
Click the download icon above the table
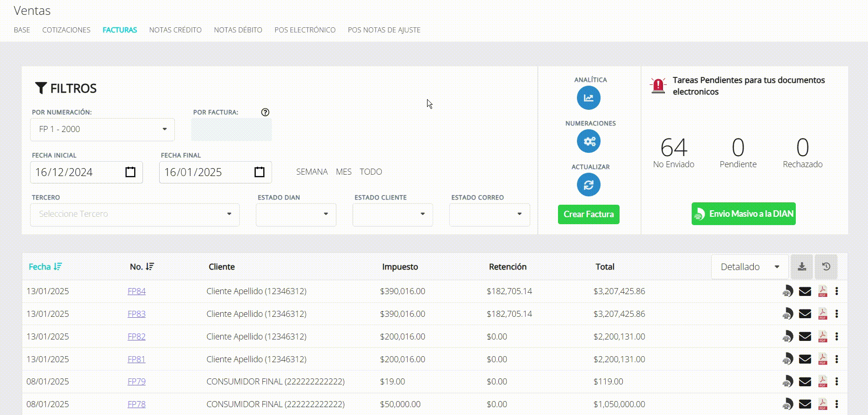pos(802,267)
